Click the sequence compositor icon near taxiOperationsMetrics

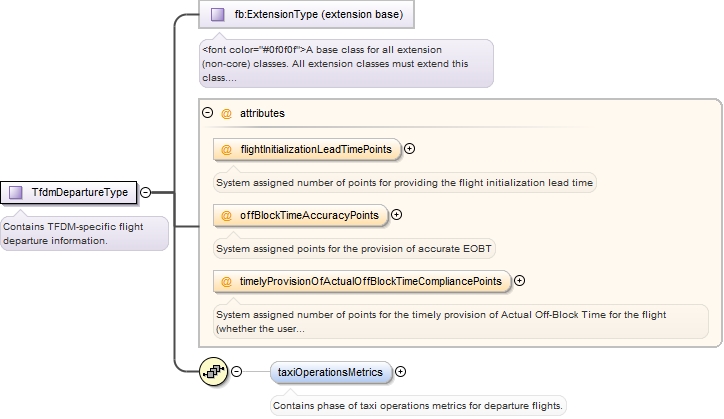pos(213,371)
